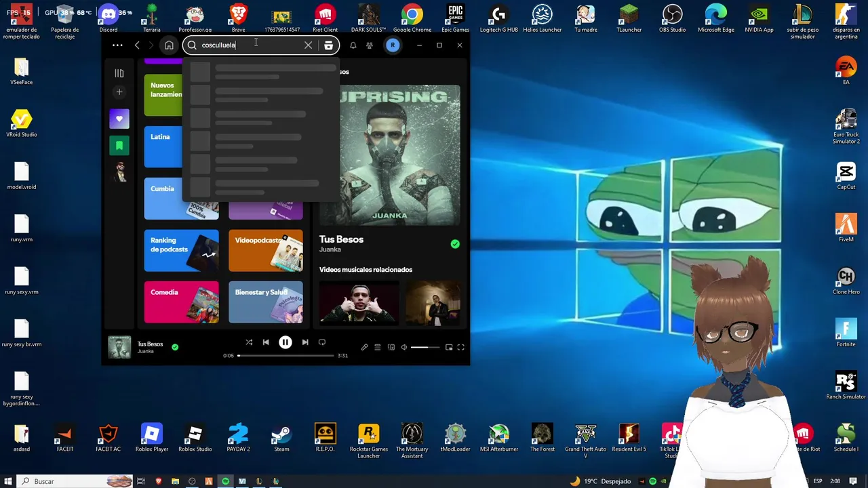This screenshot has width=868, height=488.
Task: Open Roblox Player desktop icon
Action: [152, 437]
